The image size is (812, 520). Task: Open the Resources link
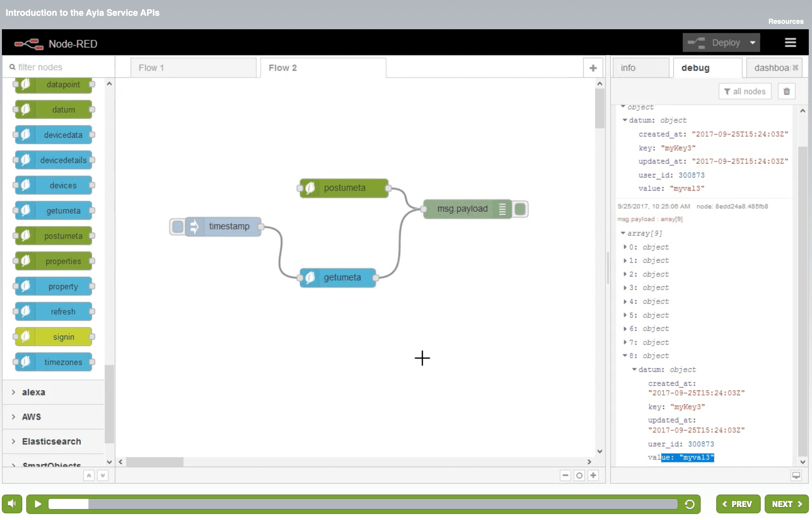tap(786, 21)
